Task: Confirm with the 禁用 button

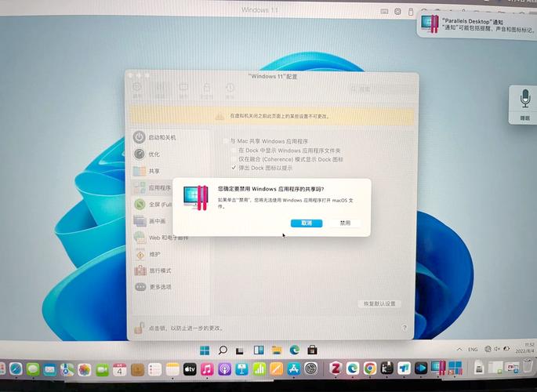Action: (345, 223)
